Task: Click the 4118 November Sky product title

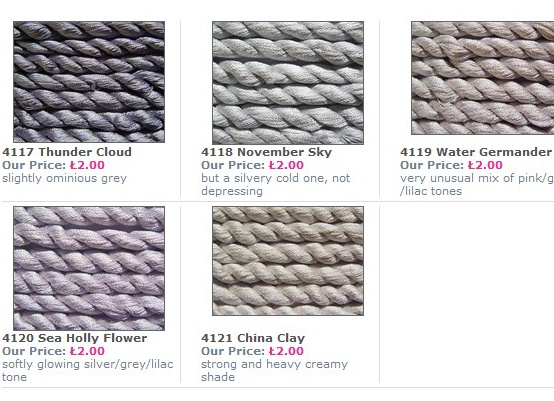Action: [267, 152]
